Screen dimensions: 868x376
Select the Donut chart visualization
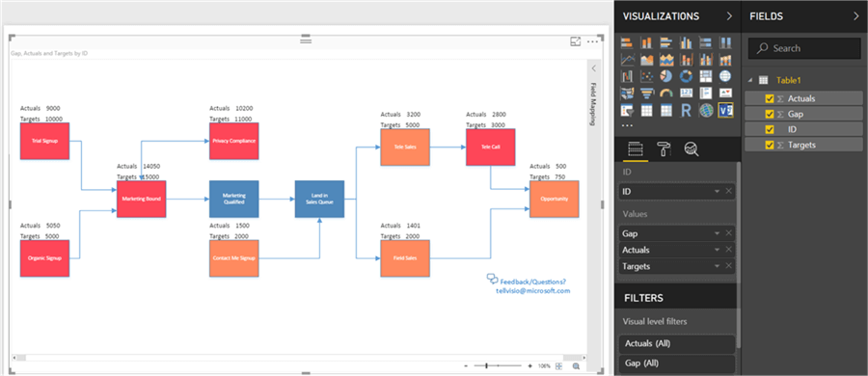(686, 76)
